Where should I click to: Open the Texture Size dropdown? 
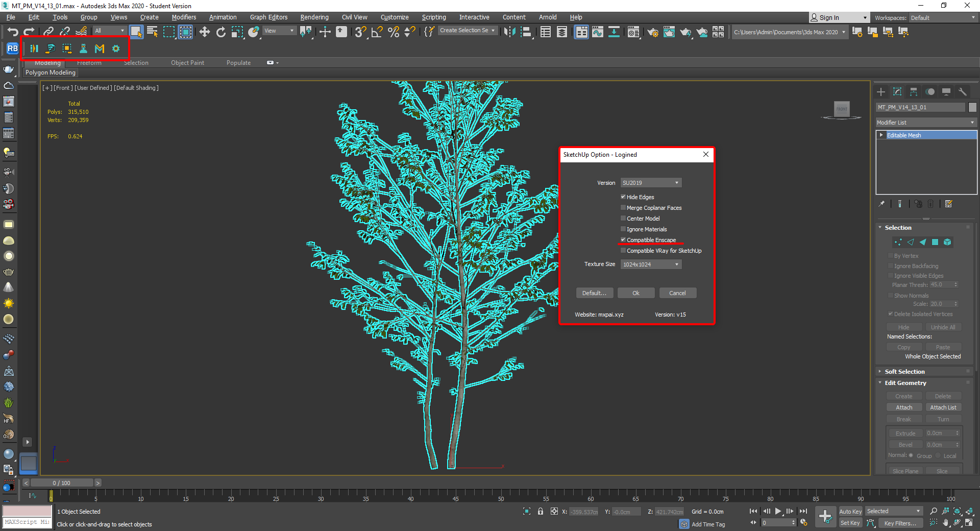click(x=676, y=264)
